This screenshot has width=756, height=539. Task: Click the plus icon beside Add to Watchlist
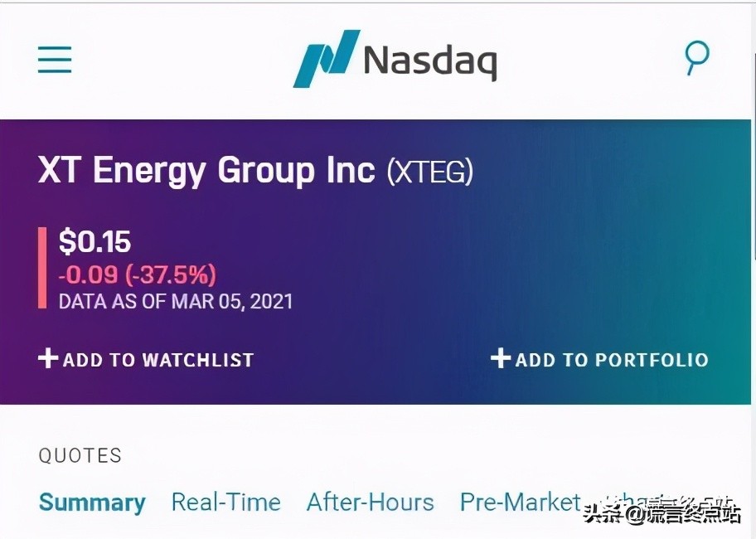49,359
